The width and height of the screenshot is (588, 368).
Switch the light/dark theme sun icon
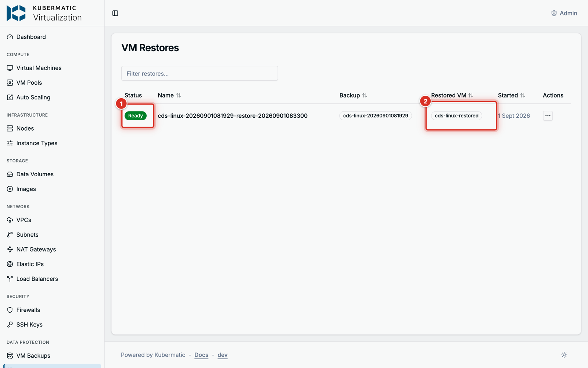pos(564,355)
